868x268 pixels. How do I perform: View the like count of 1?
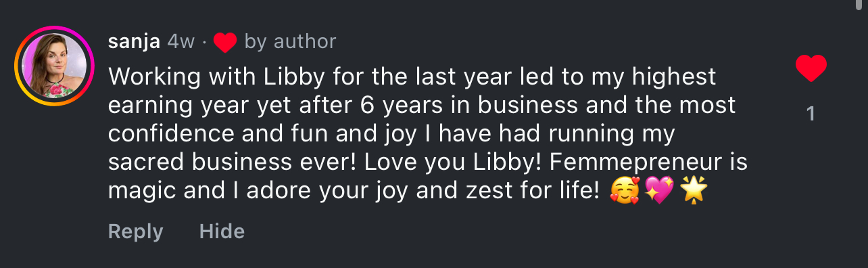tap(811, 114)
